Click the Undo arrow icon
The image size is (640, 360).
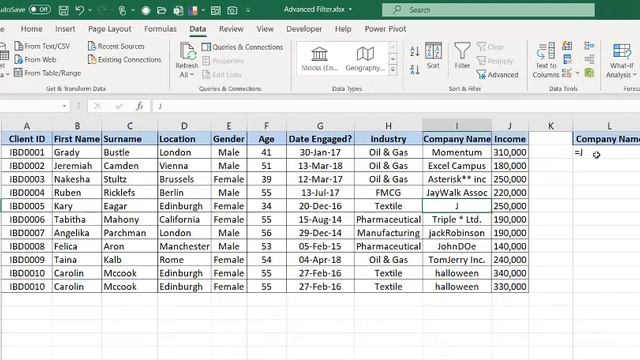(80, 10)
